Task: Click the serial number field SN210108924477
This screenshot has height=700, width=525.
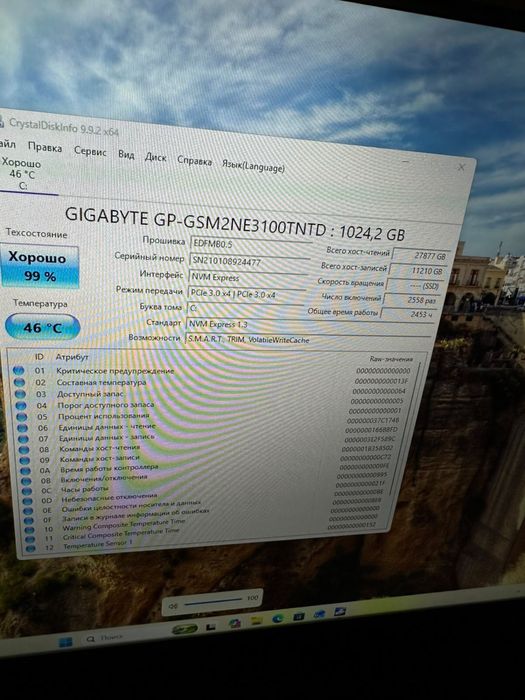Action: pyautogui.click(x=250, y=262)
